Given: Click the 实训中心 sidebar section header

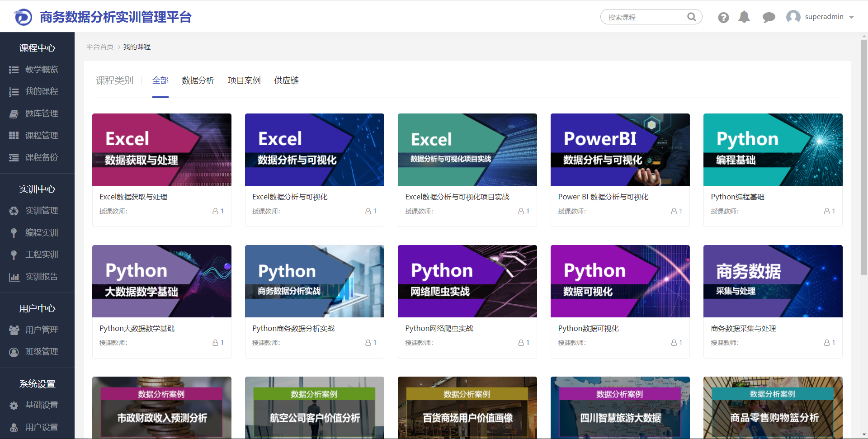Looking at the screenshot, I should point(37,189).
